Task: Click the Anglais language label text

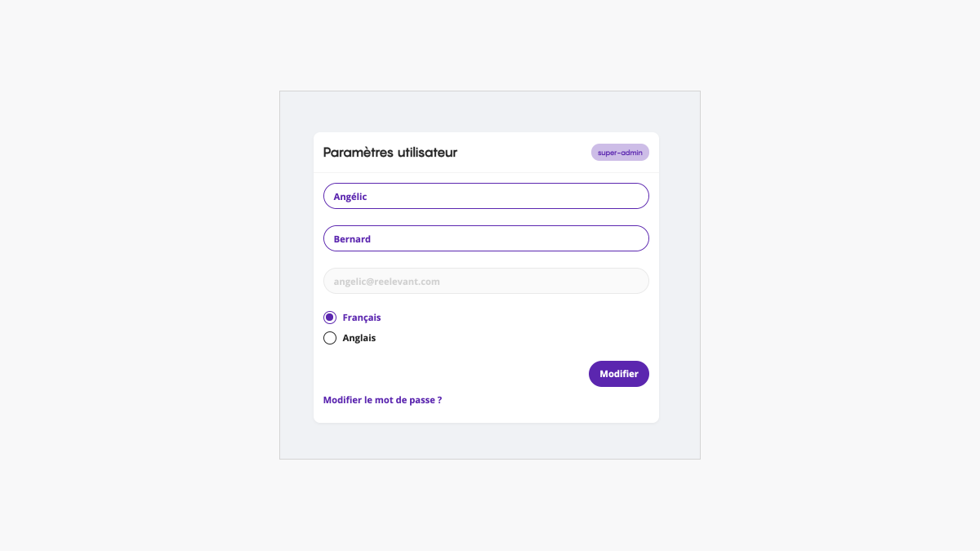Action: coord(359,338)
